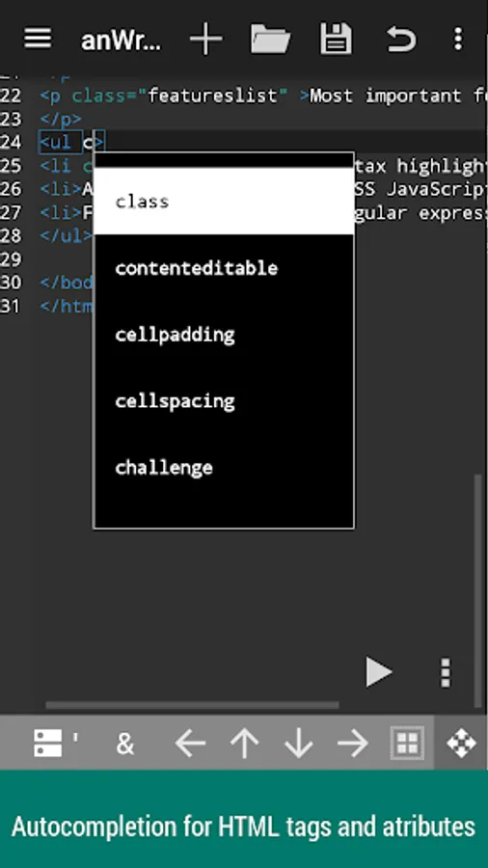Open the options dots beside the play button
The width and height of the screenshot is (488, 868).
tap(446, 672)
